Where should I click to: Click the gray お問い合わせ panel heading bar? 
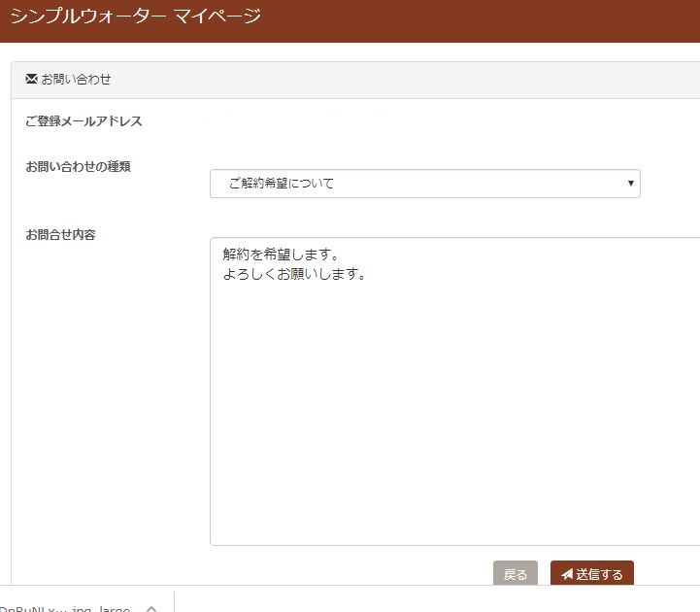tap(388, 79)
